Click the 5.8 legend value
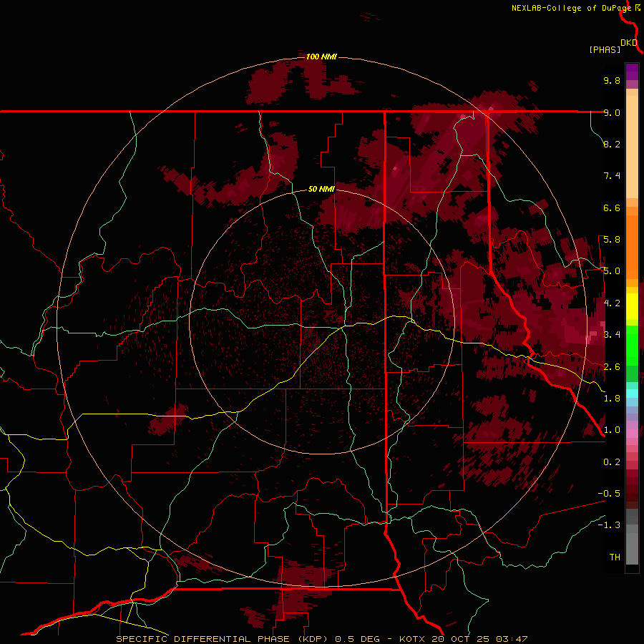Screen dimensions: 644x644 pos(612,240)
